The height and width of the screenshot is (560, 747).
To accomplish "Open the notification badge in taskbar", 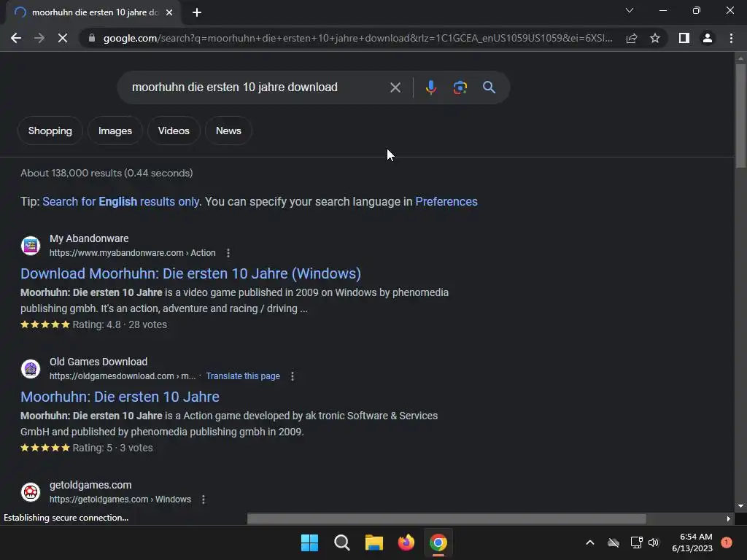I will (727, 542).
